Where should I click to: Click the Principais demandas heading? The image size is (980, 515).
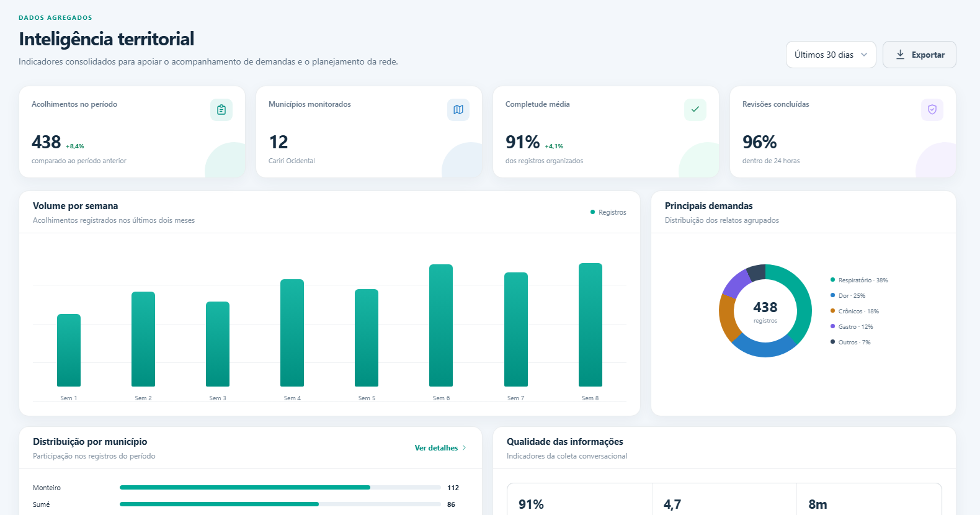[x=709, y=206]
